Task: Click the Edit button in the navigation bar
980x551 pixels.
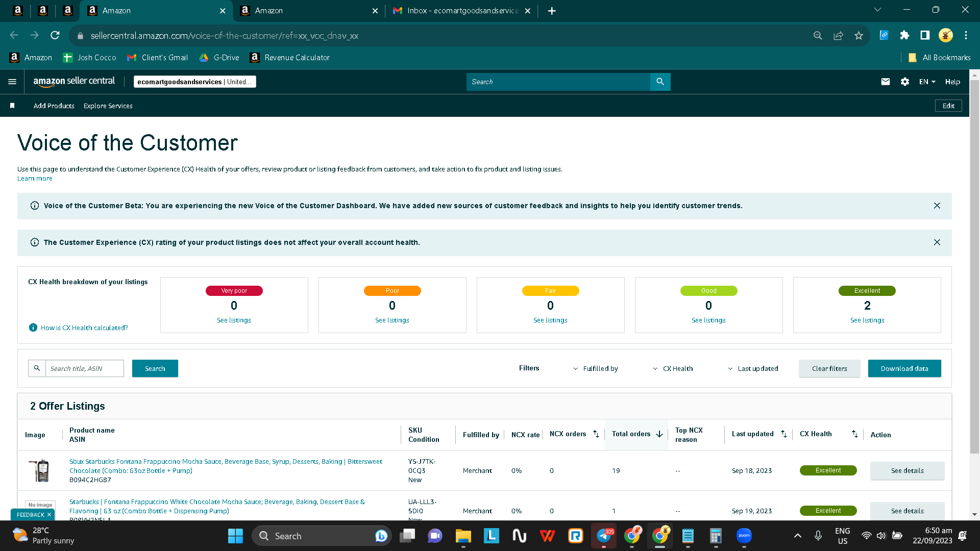Action: 948,106
